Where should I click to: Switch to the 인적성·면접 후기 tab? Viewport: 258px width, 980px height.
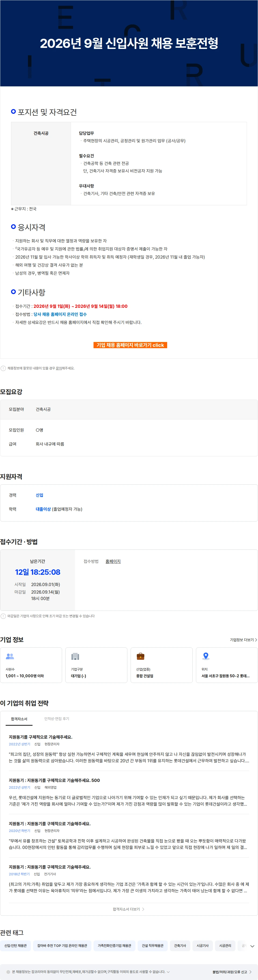tap(57, 719)
